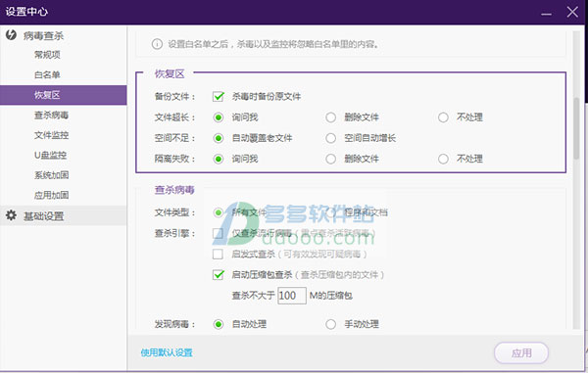Click 使用默认设置 link
Viewport: 588px width, 373px height.
tap(167, 352)
